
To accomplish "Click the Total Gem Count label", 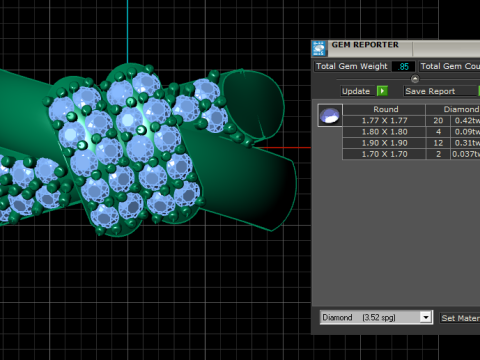I will (x=450, y=66).
